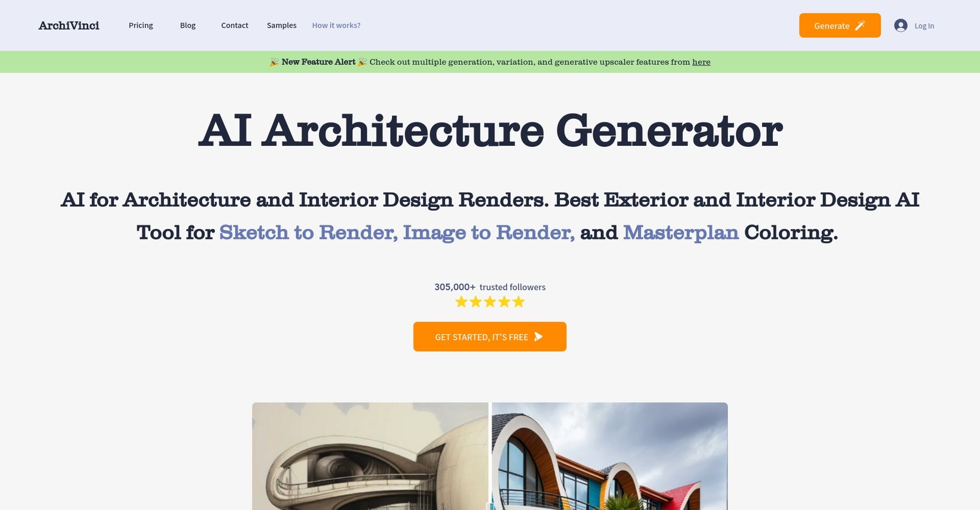The image size is (980, 510).
Task: Navigate to the Contact page
Action: pyautogui.click(x=235, y=26)
